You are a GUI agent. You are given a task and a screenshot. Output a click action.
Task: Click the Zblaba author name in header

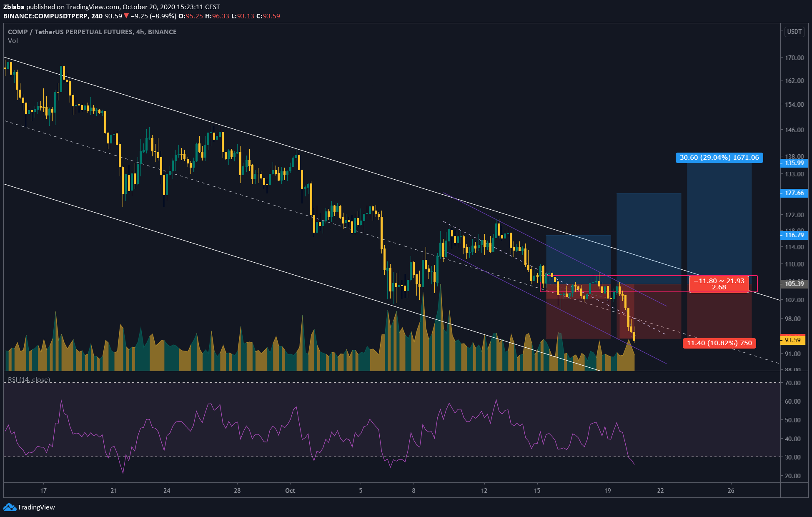[14, 7]
